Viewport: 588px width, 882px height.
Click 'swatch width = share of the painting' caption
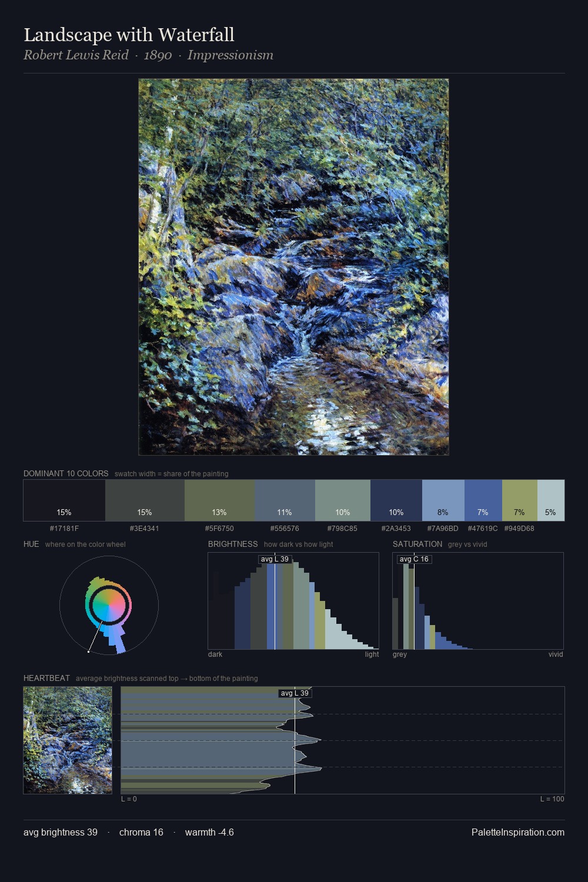[x=172, y=474]
